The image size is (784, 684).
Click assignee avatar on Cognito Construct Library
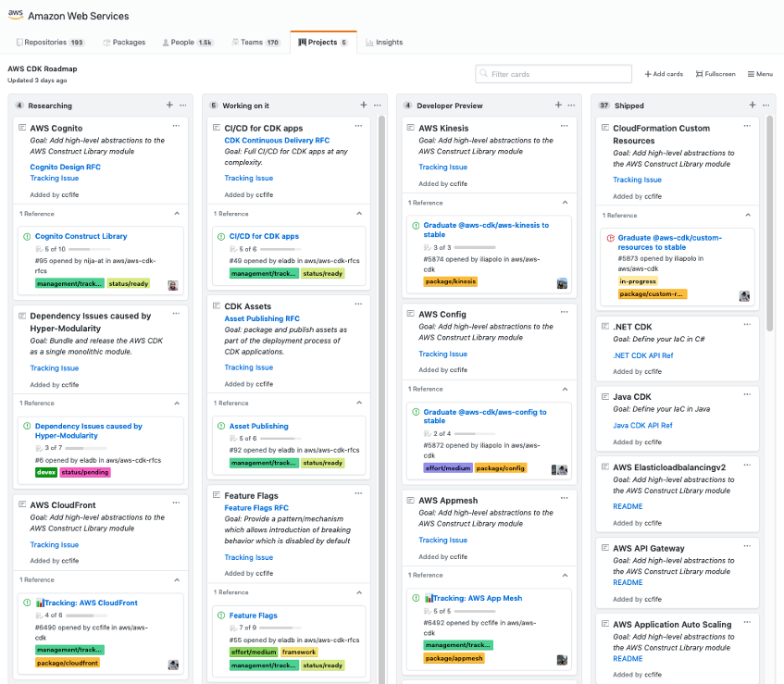(x=173, y=285)
